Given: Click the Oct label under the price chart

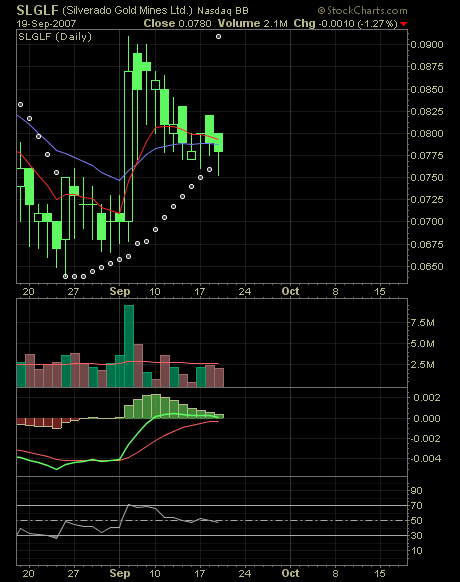Looking at the screenshot, I should (290, 291).
